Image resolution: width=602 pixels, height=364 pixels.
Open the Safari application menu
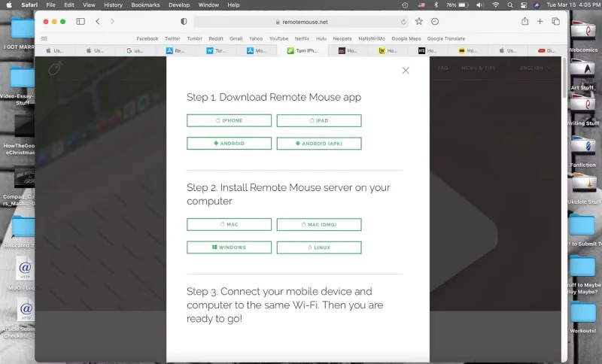[x=29, y=5]
